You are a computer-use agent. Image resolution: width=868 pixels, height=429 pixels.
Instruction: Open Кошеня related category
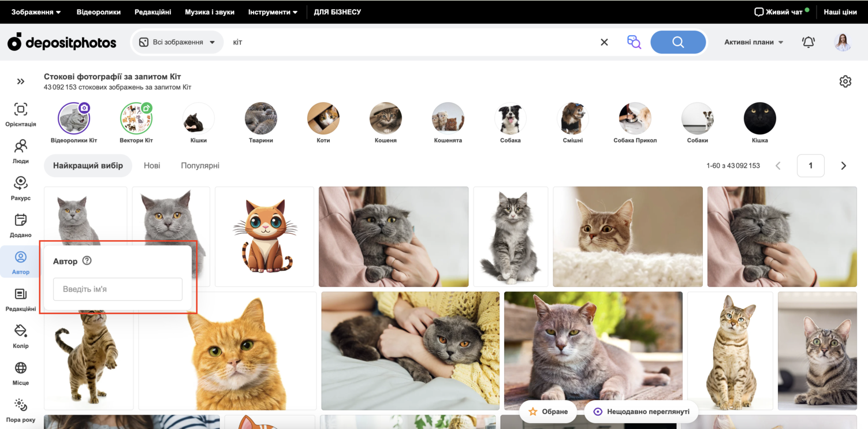[x=386, y=123]
